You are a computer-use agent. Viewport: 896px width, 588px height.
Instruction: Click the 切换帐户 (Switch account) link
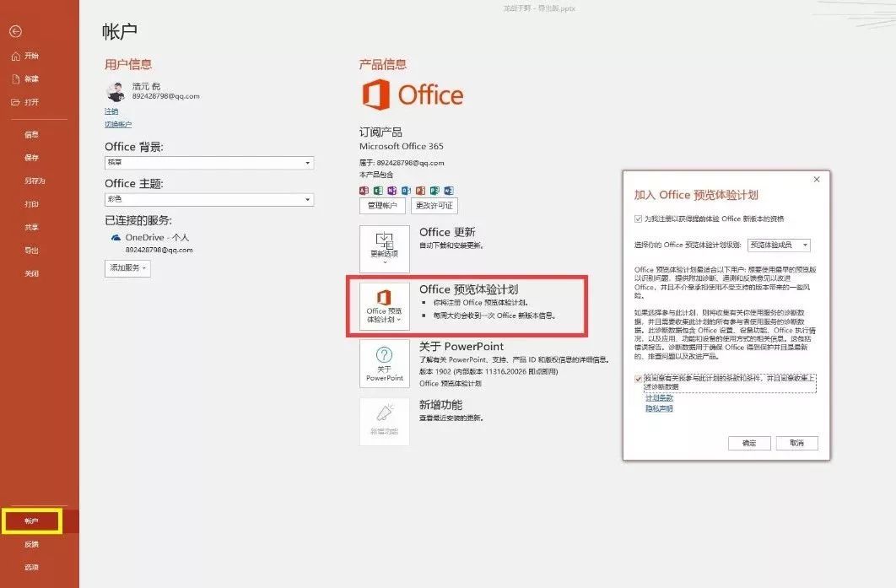point(118,125)
